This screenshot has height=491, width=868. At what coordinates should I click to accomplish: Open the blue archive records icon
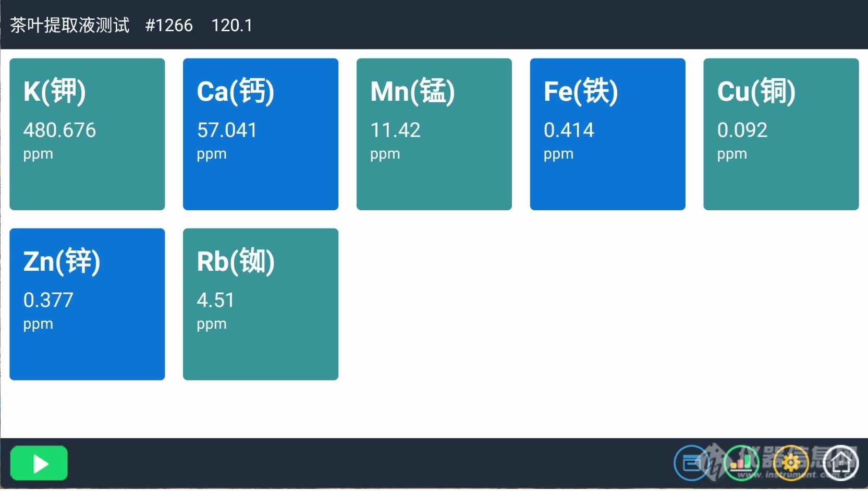coord(692,463)
